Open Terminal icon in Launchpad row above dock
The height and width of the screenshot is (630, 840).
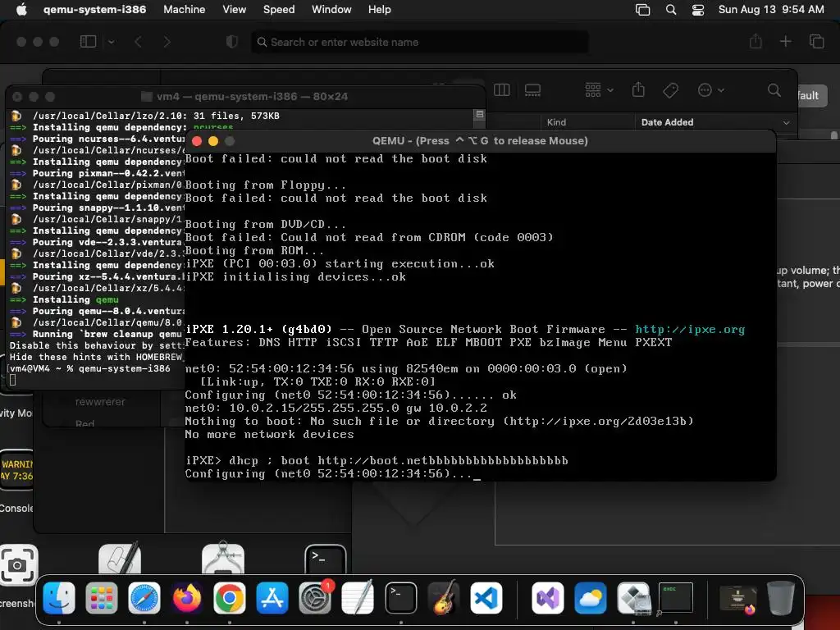point(325,559)
